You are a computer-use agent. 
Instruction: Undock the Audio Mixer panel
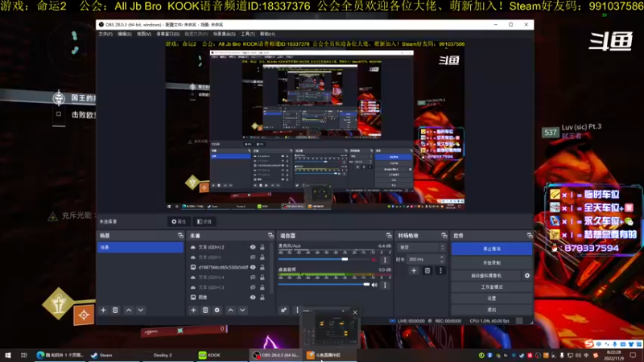pyautogui.click(x=389, y=236)
